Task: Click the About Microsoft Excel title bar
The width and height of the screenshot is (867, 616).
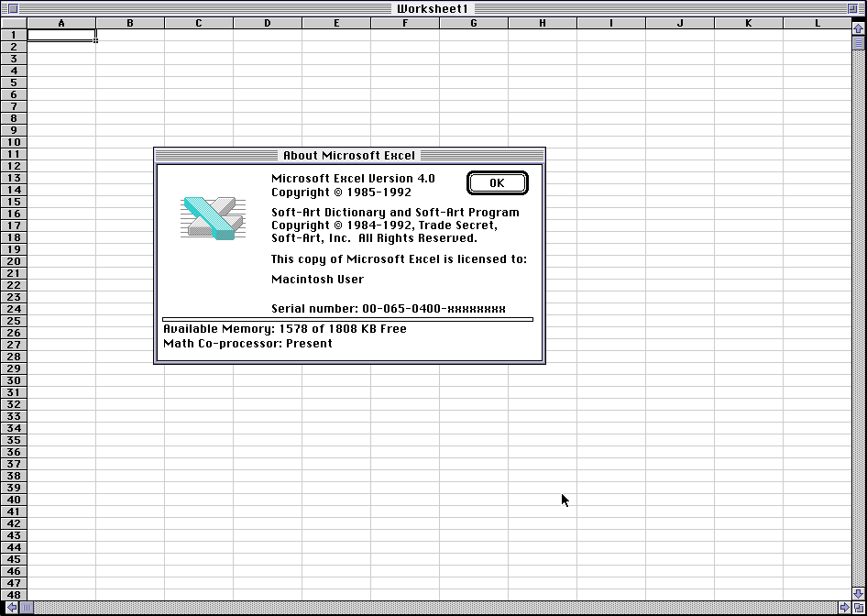Action: pos(349,156)
